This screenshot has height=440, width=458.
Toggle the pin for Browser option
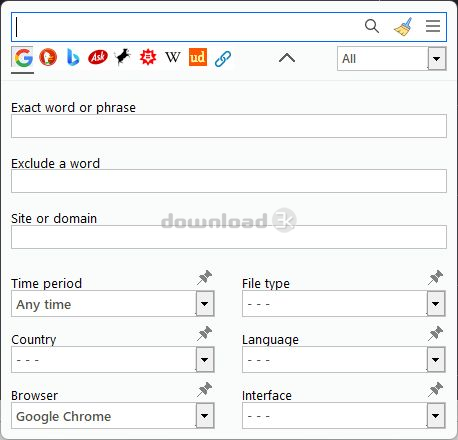(x=204, y=389)
